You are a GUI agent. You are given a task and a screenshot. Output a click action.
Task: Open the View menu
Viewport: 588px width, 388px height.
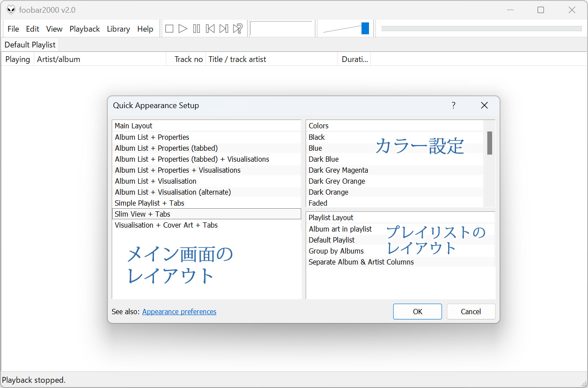(54, 29)
